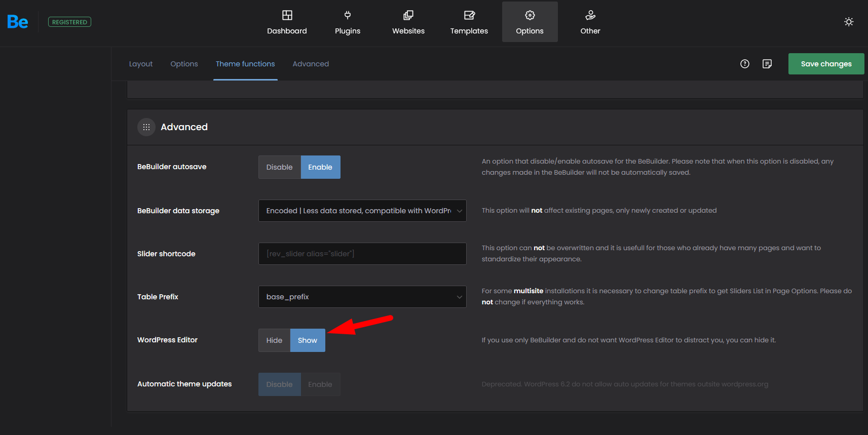Click the Table Prefix label
Viewport: 868px width, 435px height.
(158, 297)
